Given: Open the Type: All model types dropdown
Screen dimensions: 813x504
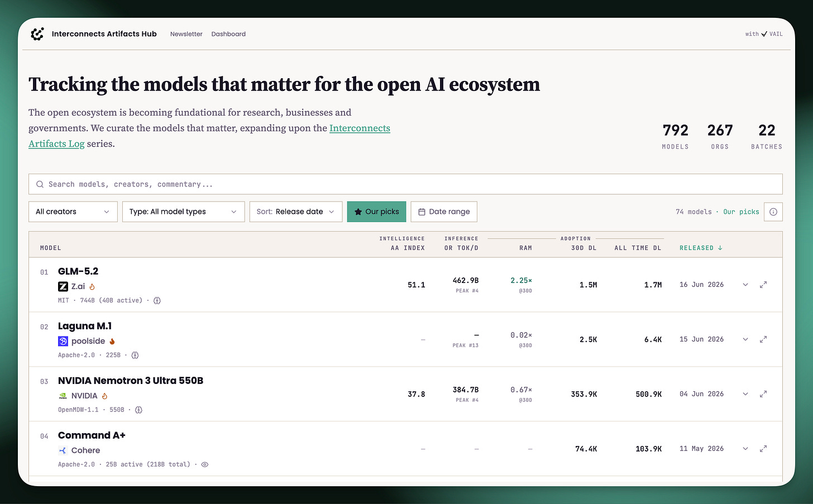Looking at the screenshot, I should point(184,212).
